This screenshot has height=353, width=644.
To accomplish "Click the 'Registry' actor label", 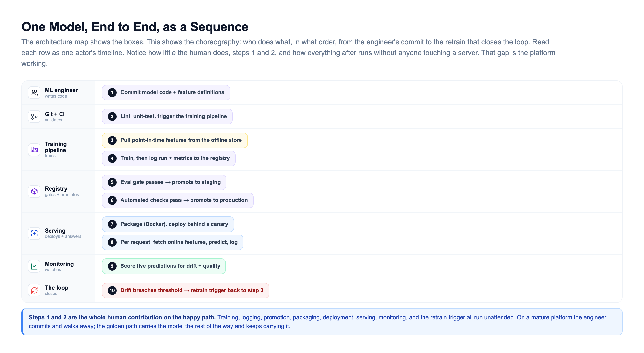I will pyautogui.click(x=56, y=189).
